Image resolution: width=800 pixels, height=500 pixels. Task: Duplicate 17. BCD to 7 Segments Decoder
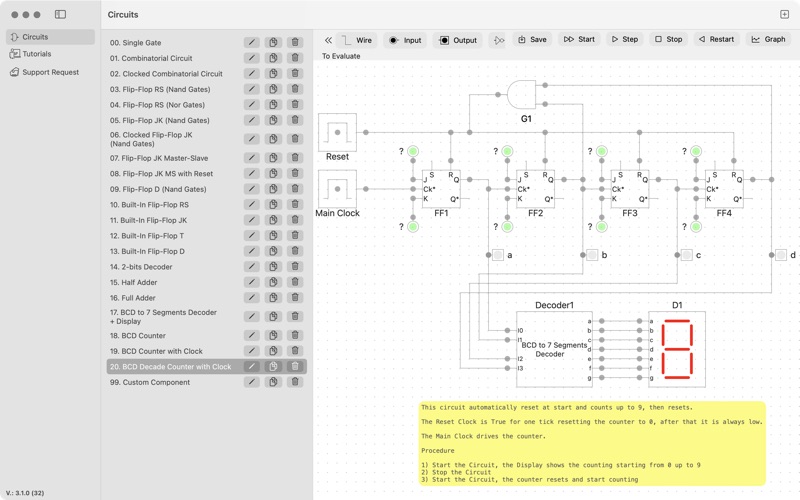(x=273, y=316)
